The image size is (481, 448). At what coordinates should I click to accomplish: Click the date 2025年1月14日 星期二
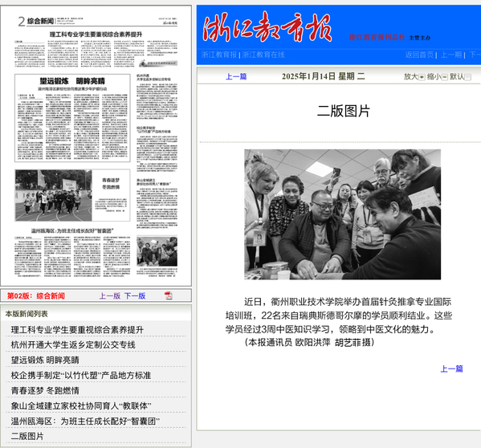click(x=324, y=76)
